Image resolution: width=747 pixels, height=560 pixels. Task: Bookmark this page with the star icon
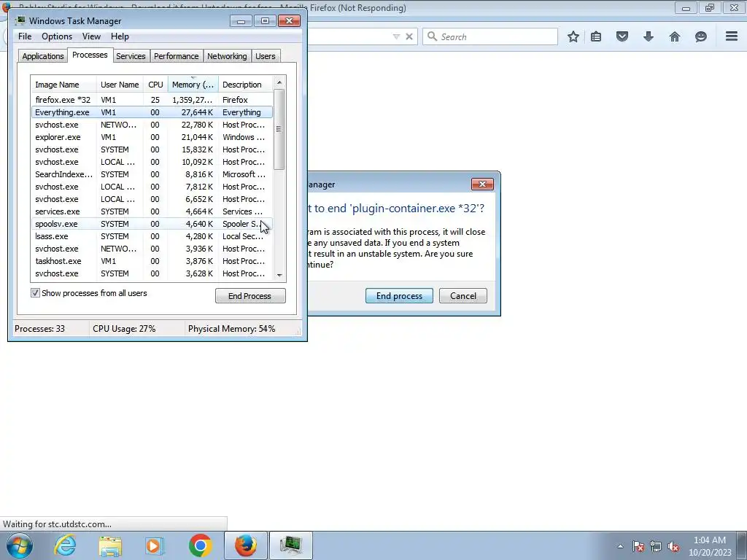click(x=573, y=36)
